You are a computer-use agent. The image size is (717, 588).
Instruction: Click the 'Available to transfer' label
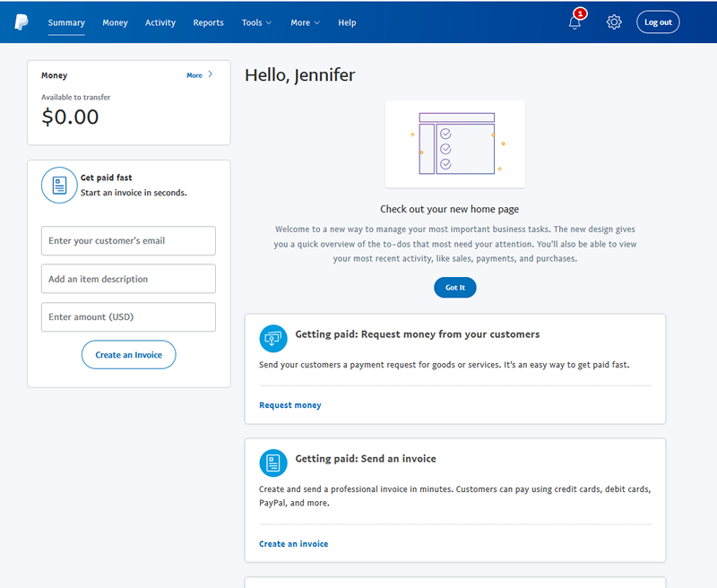click(76, 97)
